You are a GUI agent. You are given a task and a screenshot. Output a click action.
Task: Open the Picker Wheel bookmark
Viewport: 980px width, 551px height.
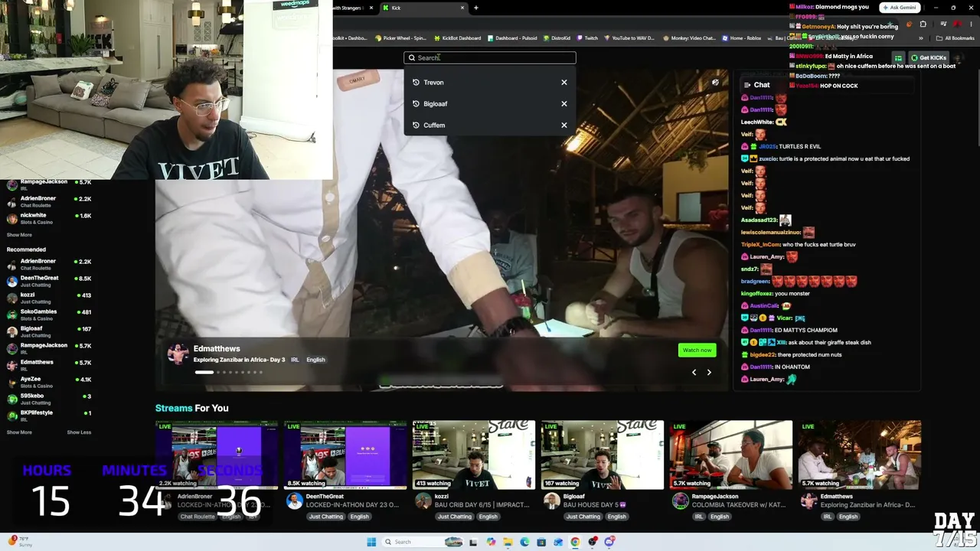coord(400,38)
